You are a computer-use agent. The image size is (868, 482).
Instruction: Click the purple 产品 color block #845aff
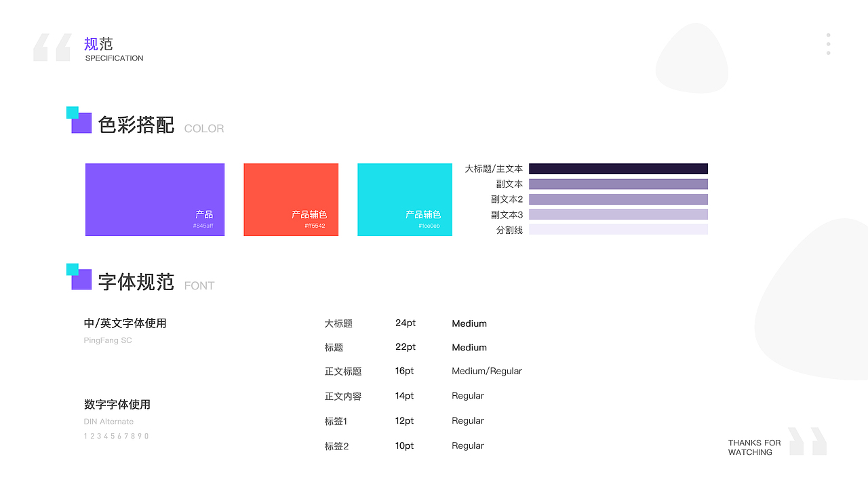click(x=155, y=199)
